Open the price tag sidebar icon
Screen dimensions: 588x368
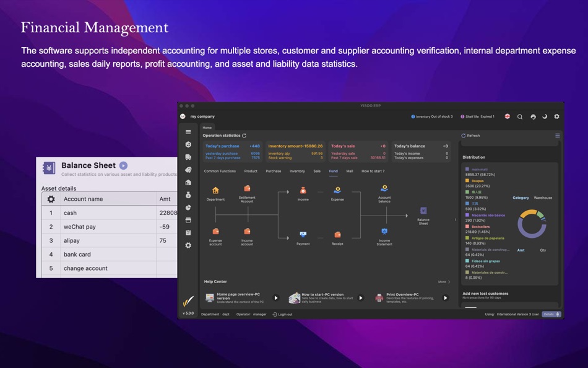[188, 170]
